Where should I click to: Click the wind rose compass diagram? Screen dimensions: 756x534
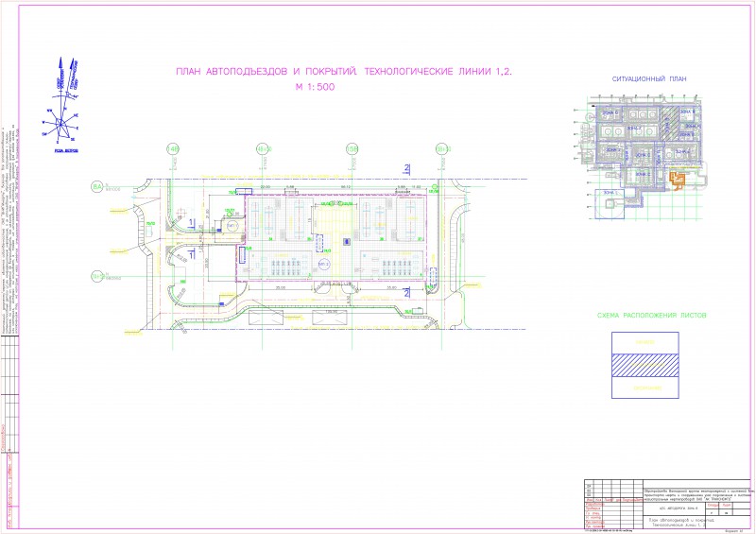pos(60,126)
